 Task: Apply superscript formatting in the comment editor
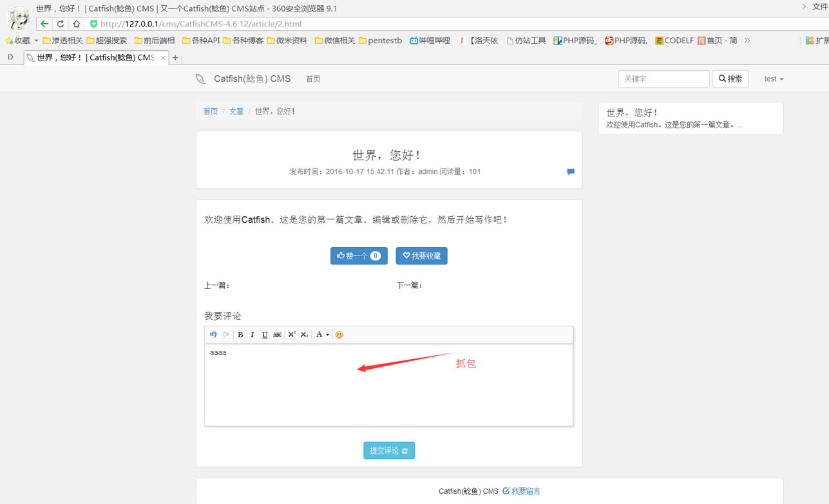click(292, 335)
